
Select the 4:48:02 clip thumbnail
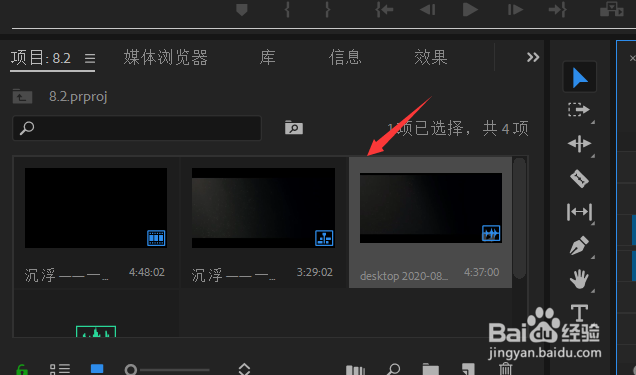[96, 208]
